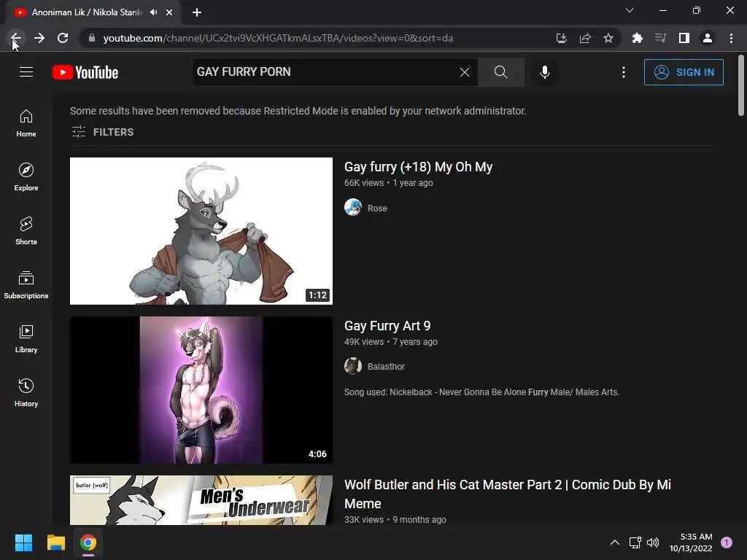
Task: Click the page vertical scrollbar
Action: pos(741,86)
